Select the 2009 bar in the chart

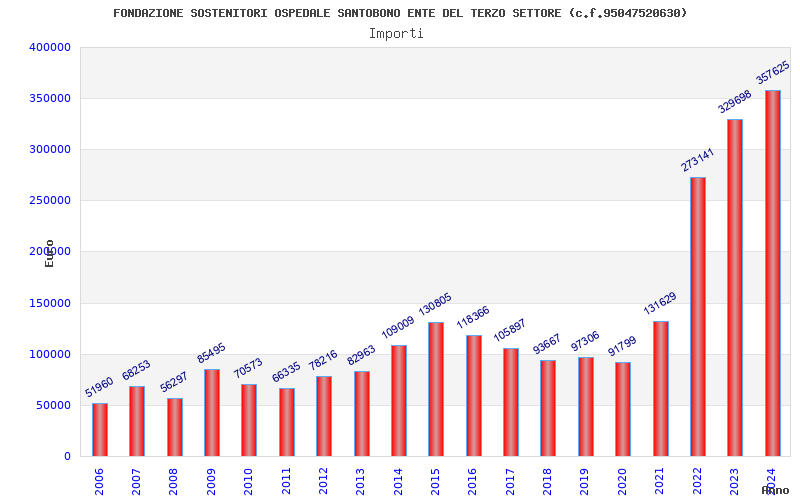212,412
